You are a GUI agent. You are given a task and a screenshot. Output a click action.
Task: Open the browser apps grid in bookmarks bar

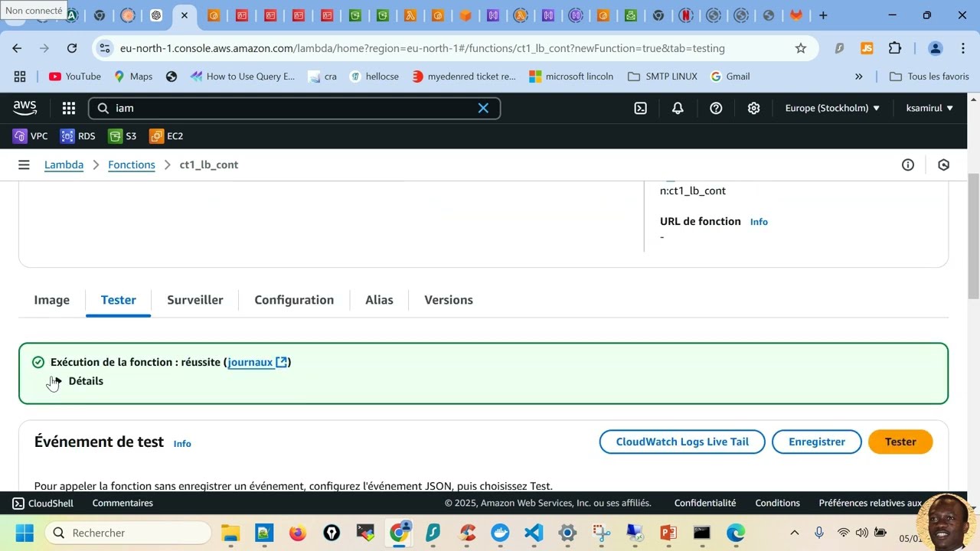(x=20, y=77)
